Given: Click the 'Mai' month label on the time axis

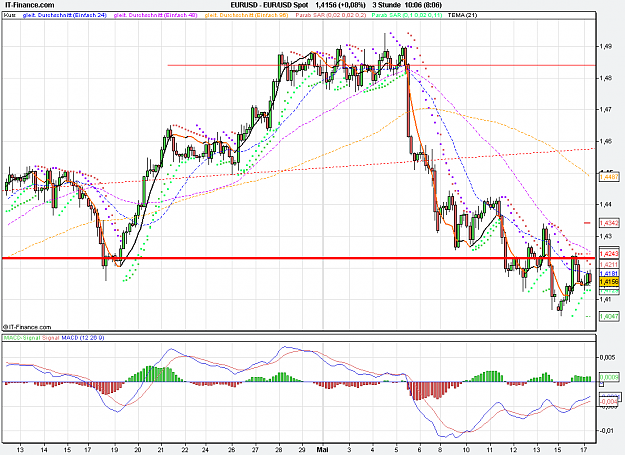Looking at the screenshot, I should click(x=322, y=449).
